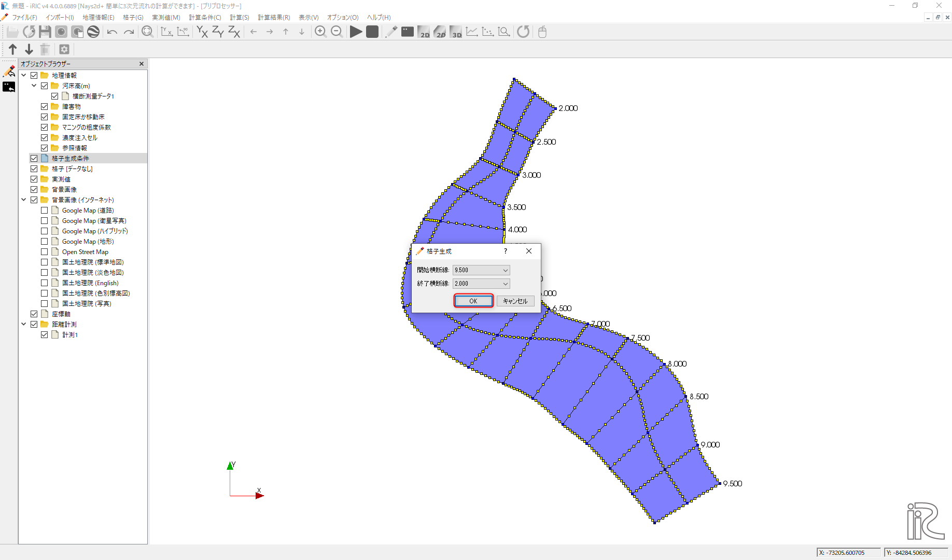Select the 格子 [データなし] tree item
This screenshot has height=560, width=952.
tap(72, 169)
